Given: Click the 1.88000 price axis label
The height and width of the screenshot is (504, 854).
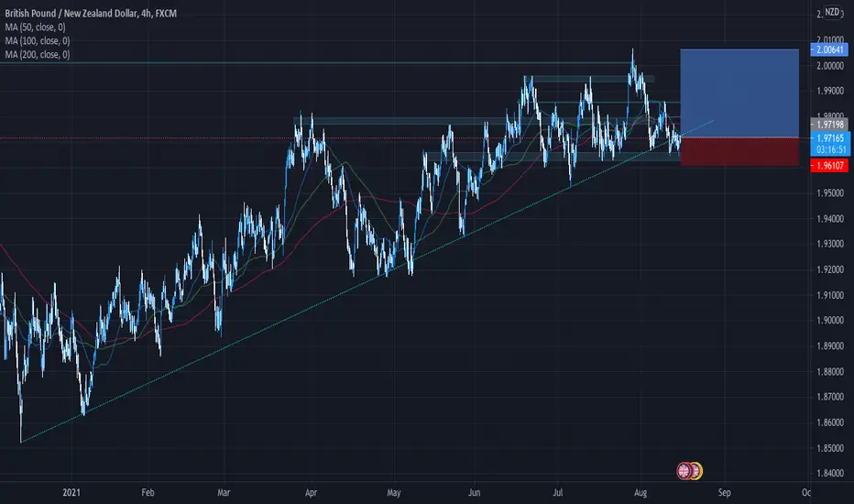Looking at the screenshot, I should coord(829,371).
